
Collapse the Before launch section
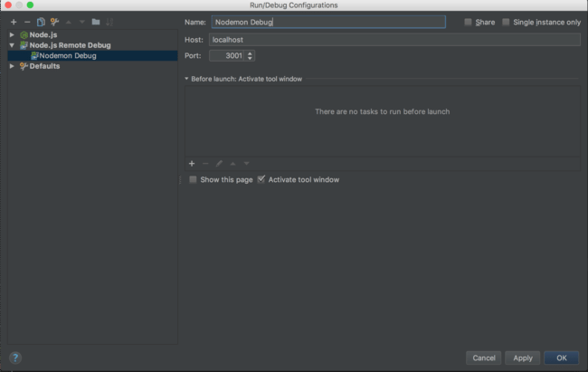coord(186,80)
